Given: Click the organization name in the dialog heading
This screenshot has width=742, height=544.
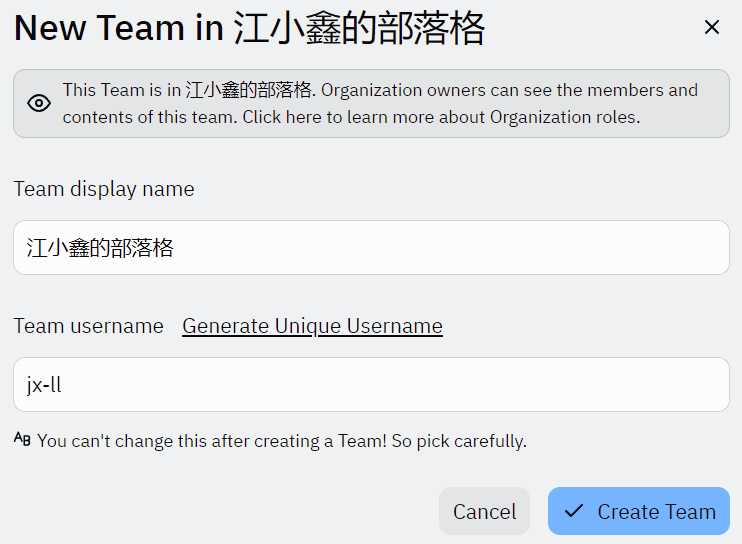Looking at the screenshot, I should 360,28.
